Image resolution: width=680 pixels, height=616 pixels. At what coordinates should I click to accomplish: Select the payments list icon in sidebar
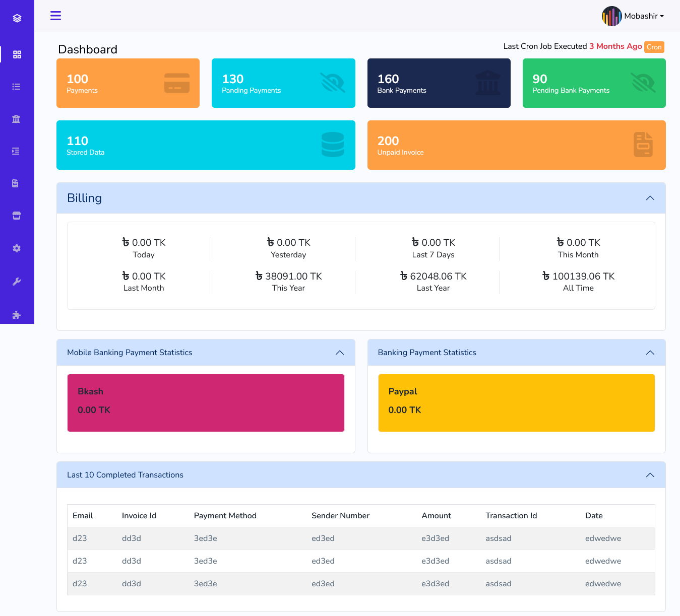(x=17, y=86)
